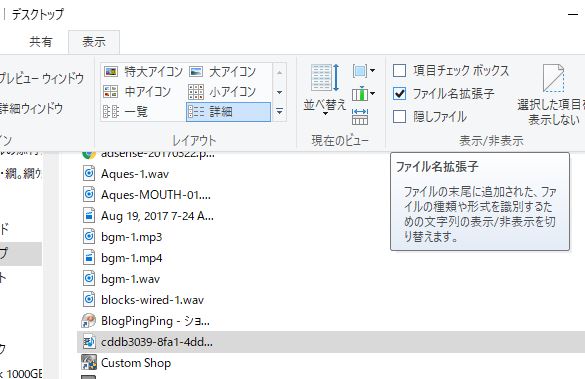The width and height of the screenshot is (585, 379).
Task: Select the Custom Shop icon
Action: tap(89, 363)
